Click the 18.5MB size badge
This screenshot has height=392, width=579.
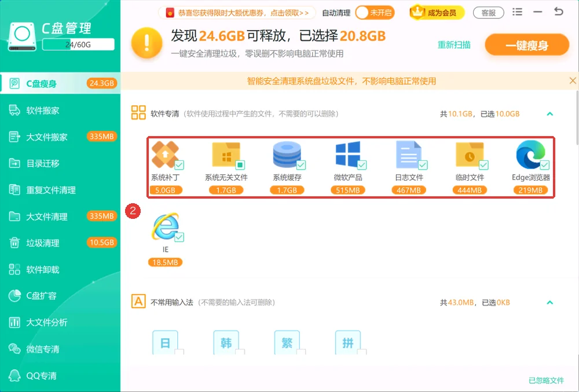coord(165,262)
